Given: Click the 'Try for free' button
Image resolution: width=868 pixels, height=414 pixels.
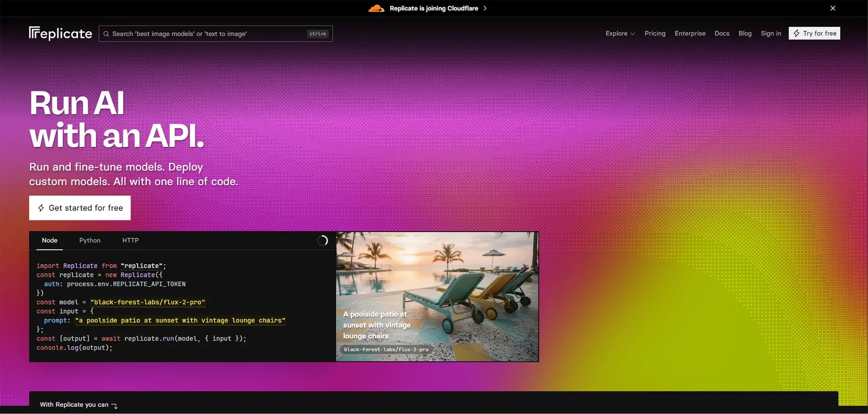Looking at the screenshot, I should click(x=814, y=33).
